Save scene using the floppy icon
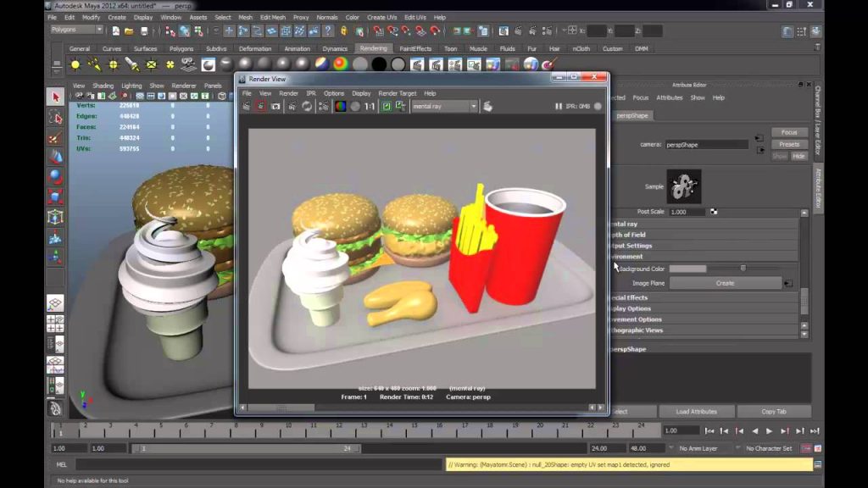This screenshot has height=488, width=868. point(144,31)
